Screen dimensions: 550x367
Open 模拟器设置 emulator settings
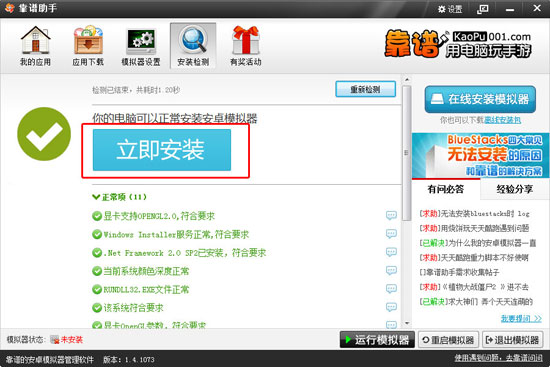click(141, 46)
